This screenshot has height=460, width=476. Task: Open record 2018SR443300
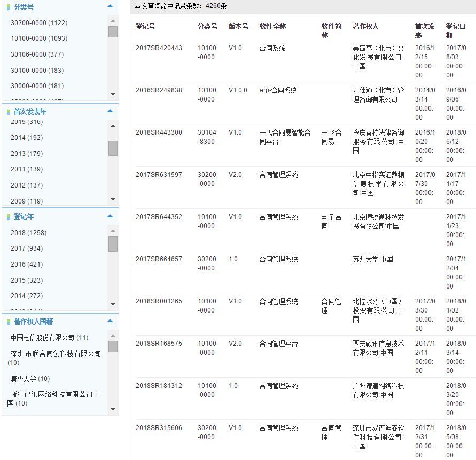[x=159, y=132]
